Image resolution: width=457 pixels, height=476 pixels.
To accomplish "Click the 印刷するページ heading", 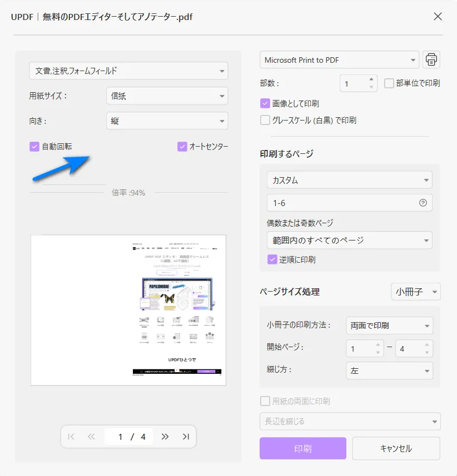I will tap(286, 154).
